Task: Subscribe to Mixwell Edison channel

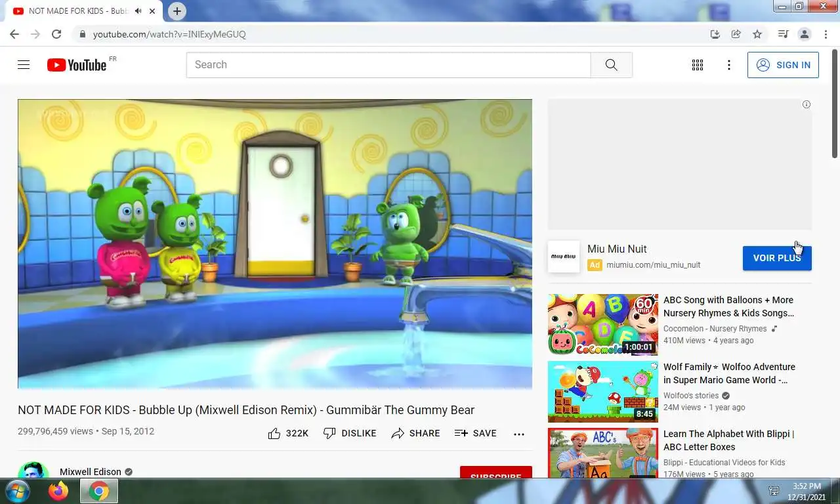Action: 496,472
